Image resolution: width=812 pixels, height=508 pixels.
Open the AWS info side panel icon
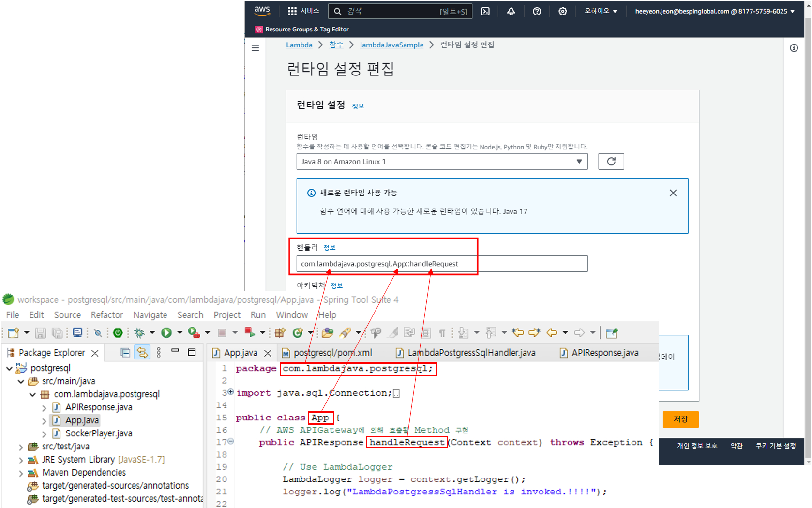(x=794, y=48)
